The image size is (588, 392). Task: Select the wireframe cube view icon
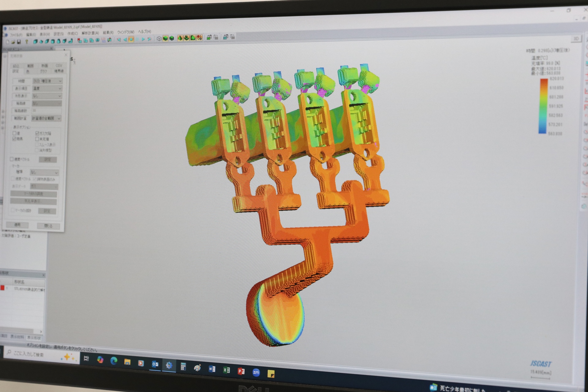tap(159, 39)
